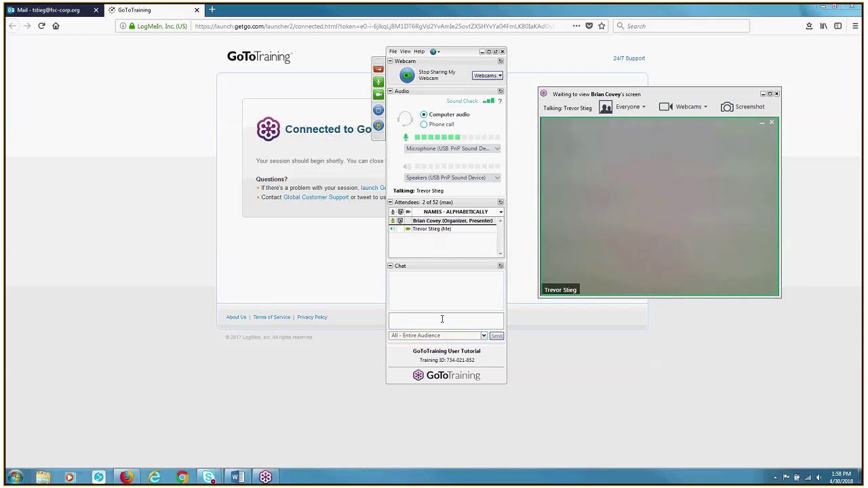Open a new Firefox tab
The height and width of the screenshot is (488, 868).
pos(212,9)
